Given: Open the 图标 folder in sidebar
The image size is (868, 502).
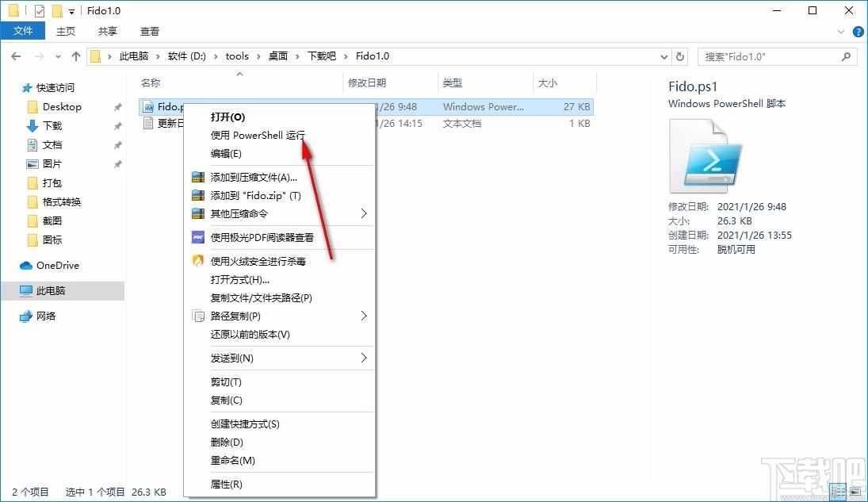Looking at the screenshot, I should [x=52, y=240].
